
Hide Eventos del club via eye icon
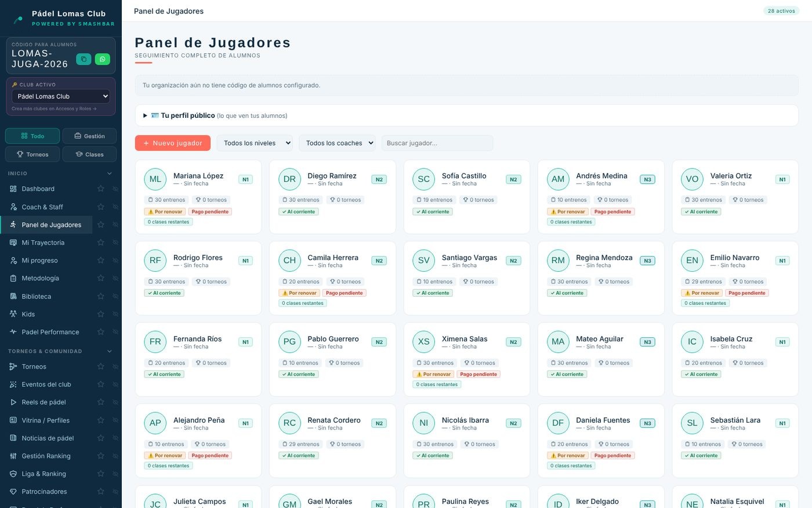[115, 384]
